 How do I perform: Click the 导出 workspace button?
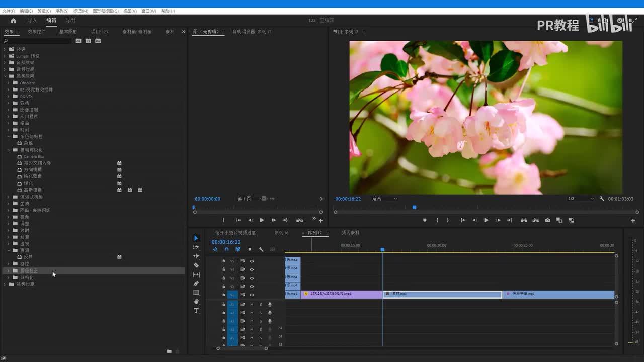70,21
